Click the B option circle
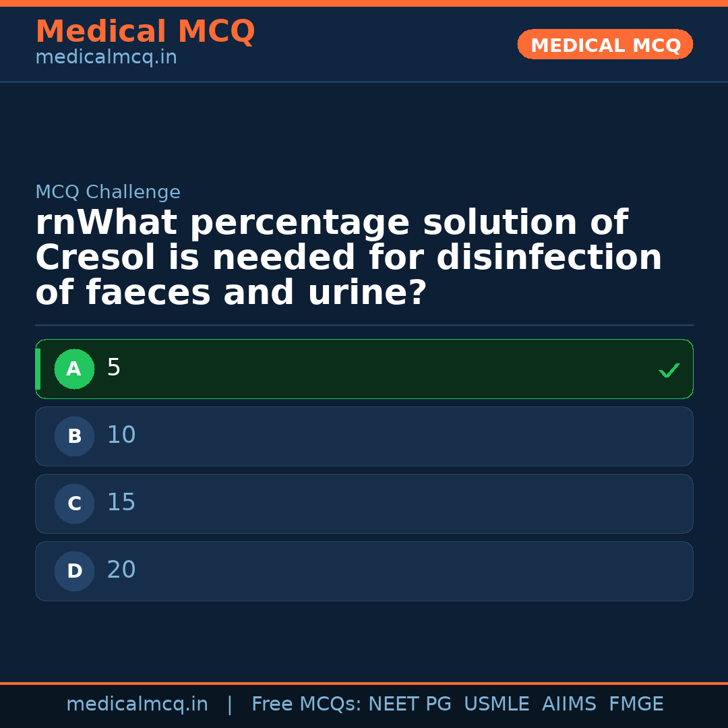 [x=74, y=436]
